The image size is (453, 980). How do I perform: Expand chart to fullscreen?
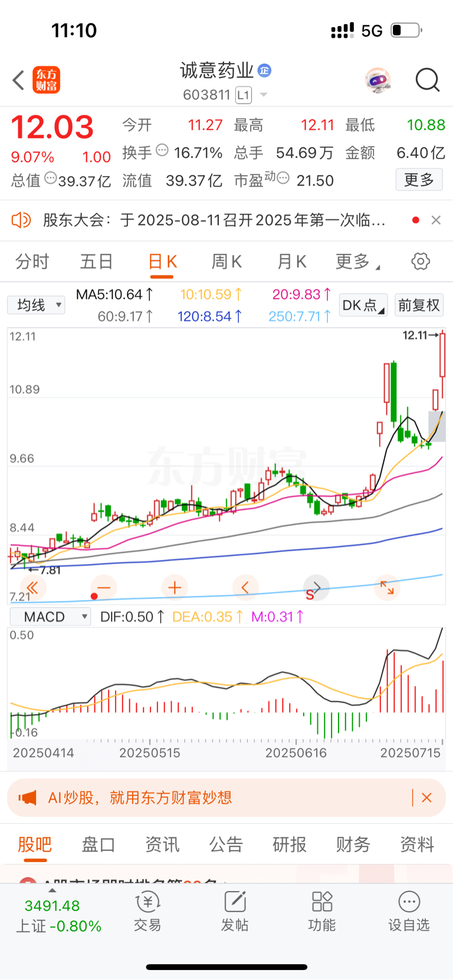(x=387, y=588)
